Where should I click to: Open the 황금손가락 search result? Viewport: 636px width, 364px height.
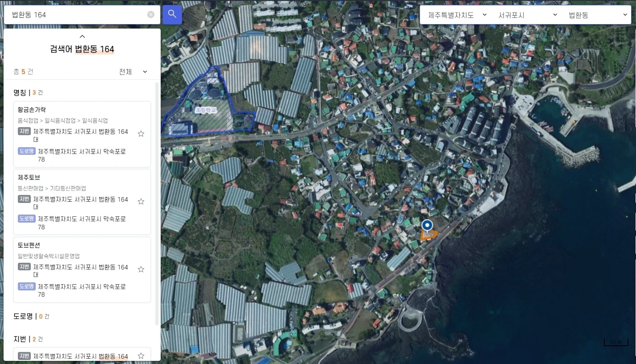[82, 134]
